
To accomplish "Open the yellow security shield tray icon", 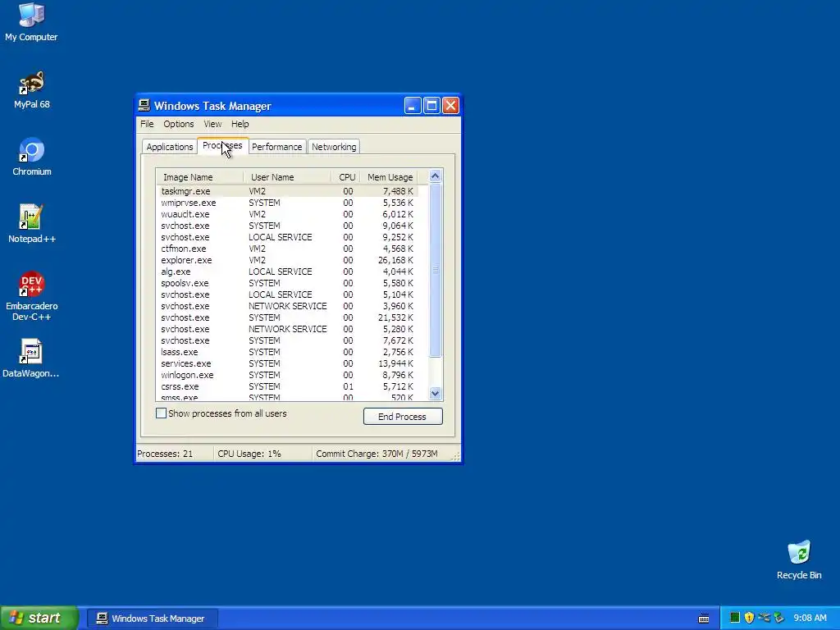I will (749, 618).
